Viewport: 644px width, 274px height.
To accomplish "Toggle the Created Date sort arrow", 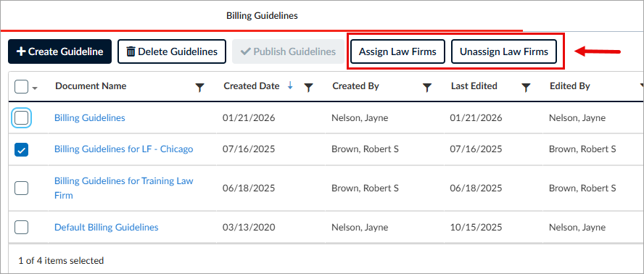I will 290,86.
